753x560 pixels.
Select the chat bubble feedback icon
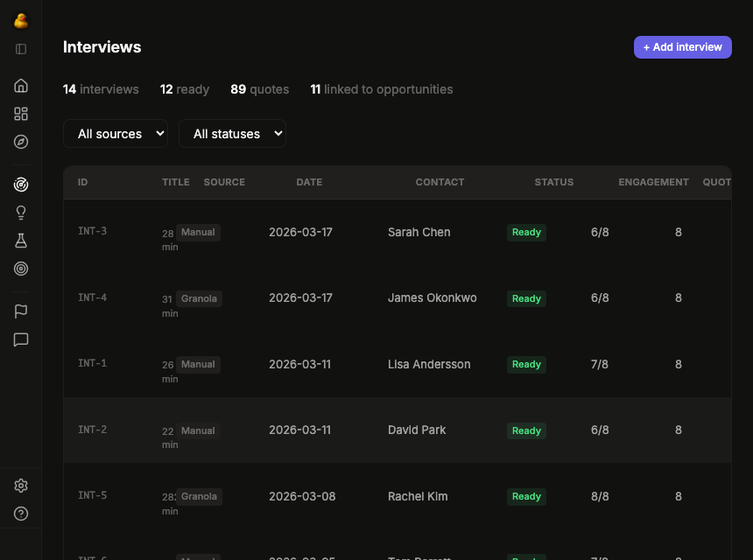tap(20, 339)
